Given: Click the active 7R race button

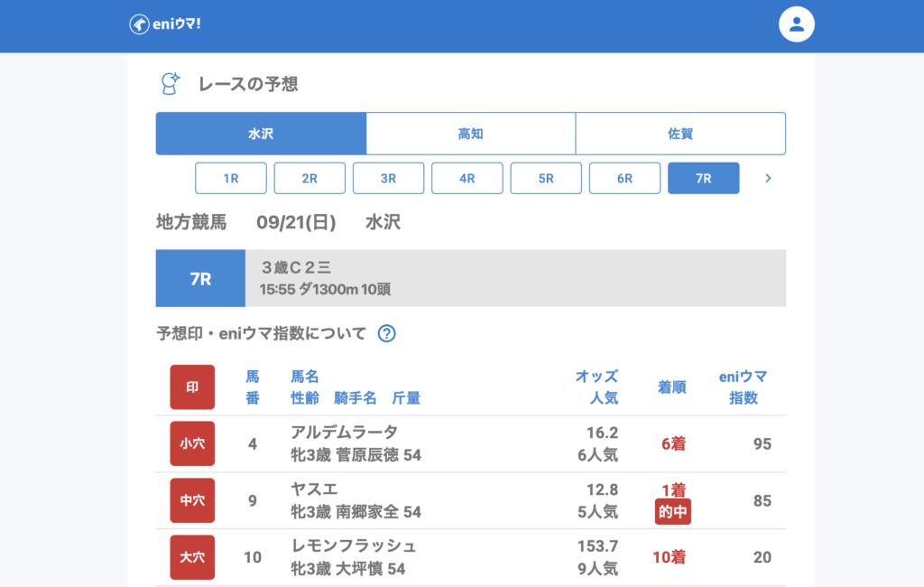Looking at the screenshot, I should click(x=703, y=178).
